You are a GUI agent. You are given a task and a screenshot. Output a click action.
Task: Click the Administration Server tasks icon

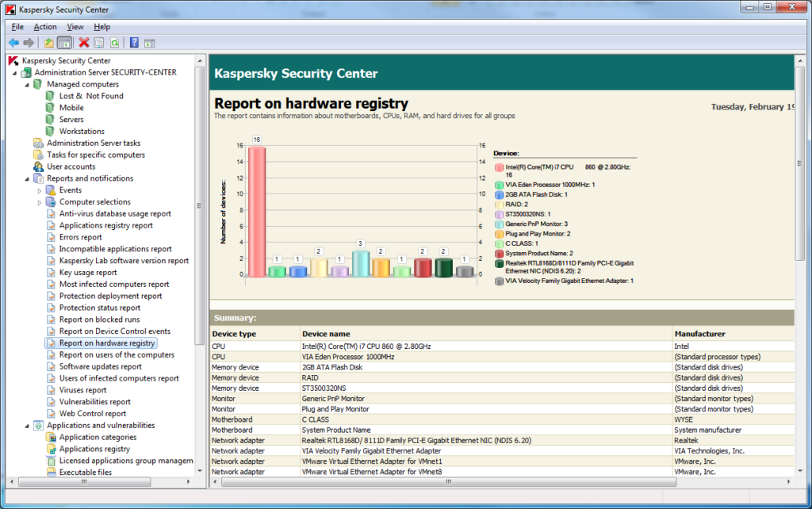point(38,143)
